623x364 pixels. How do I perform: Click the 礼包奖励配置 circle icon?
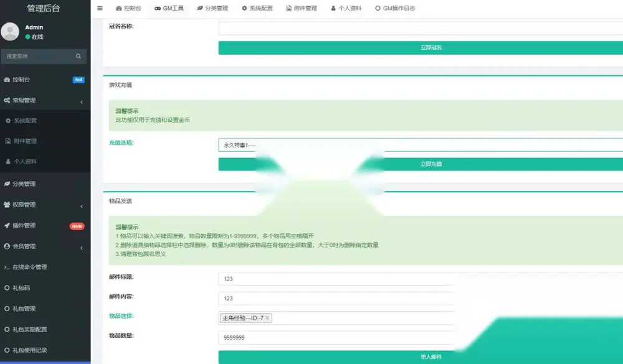tap(7, 329)
